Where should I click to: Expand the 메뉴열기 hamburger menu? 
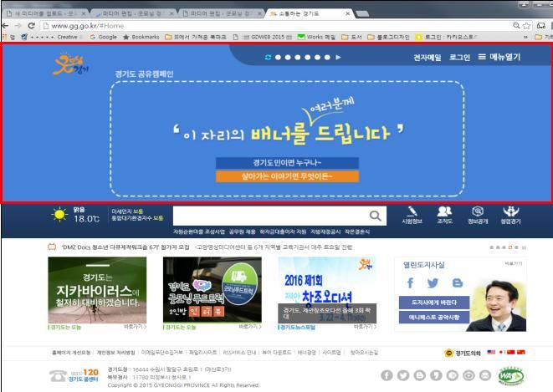pyautogui.click(x=499, y=58)
